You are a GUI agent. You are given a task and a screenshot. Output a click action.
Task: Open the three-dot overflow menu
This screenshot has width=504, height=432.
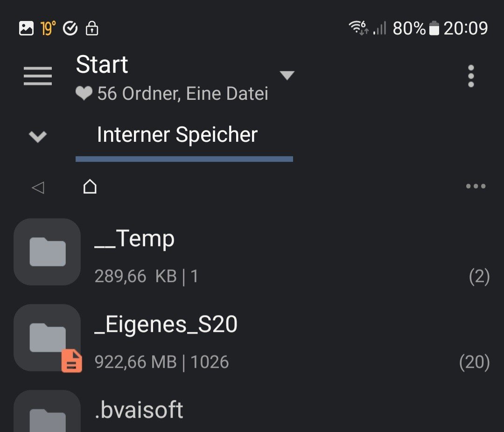(471, 76)
